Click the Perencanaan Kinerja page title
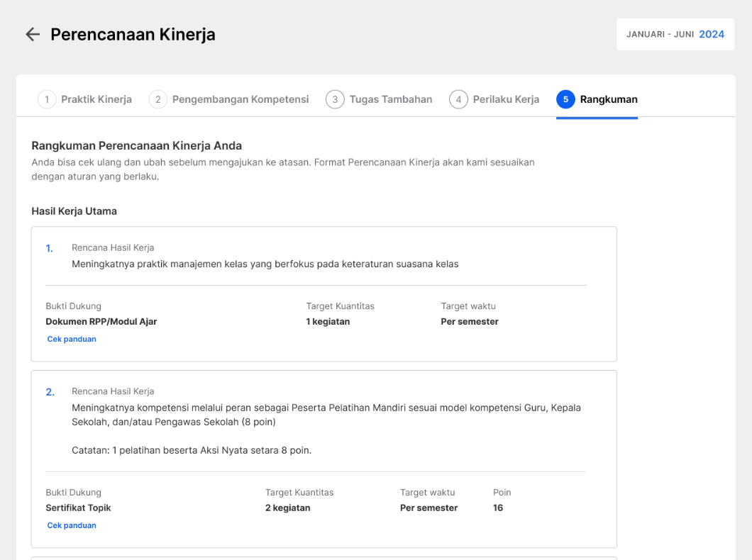The height and width of the screenshot is (560, 752). (133, 35)
